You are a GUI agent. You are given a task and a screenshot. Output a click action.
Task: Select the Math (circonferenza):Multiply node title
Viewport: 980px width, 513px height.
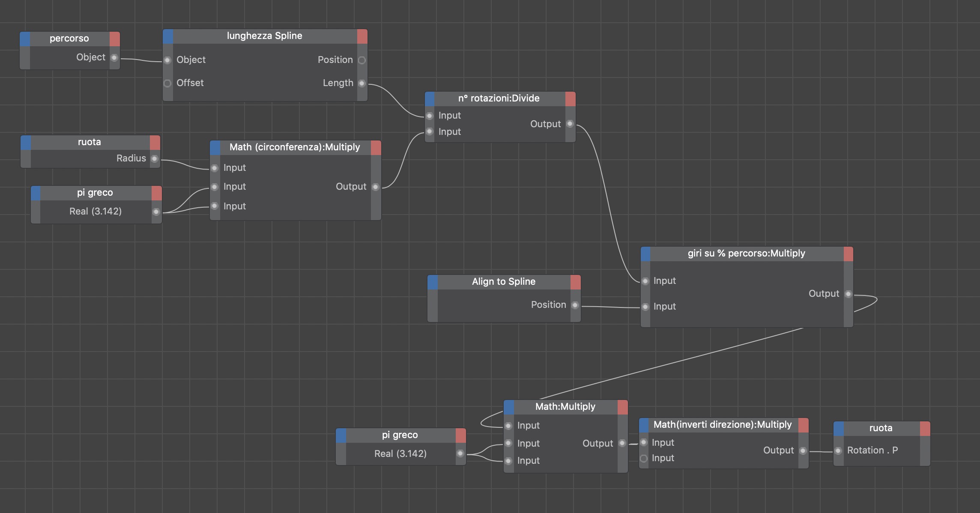(x=295, y=147)
